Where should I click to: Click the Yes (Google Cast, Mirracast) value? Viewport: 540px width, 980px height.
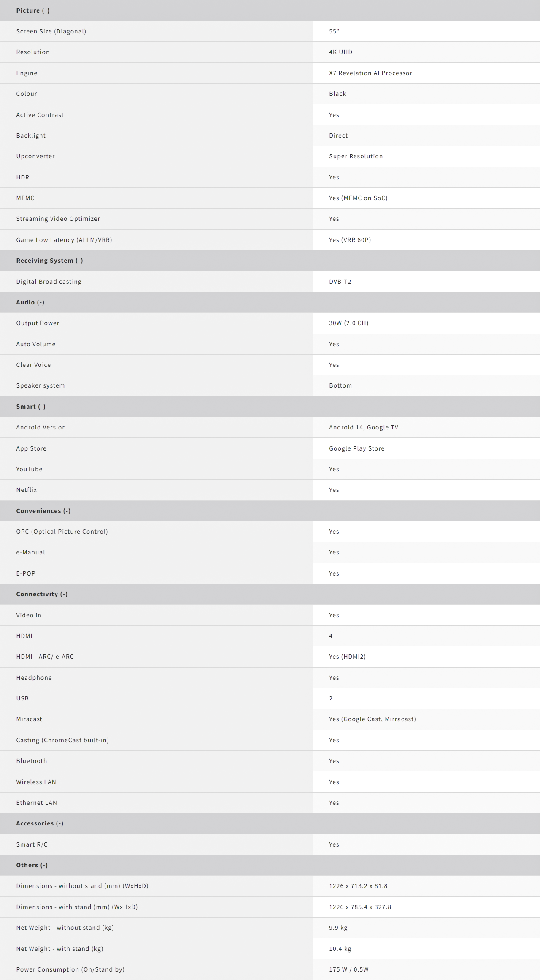[x=372, y=719]
